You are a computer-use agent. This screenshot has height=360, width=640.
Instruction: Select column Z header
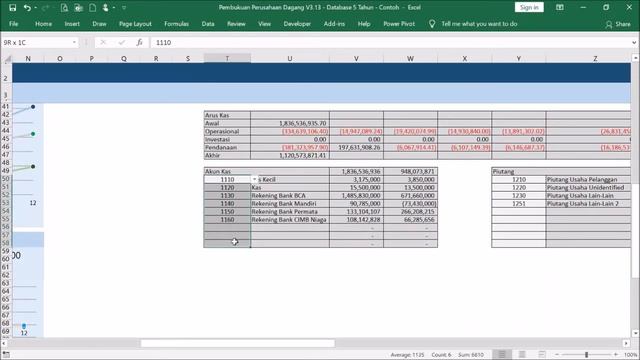coord(595,59)
